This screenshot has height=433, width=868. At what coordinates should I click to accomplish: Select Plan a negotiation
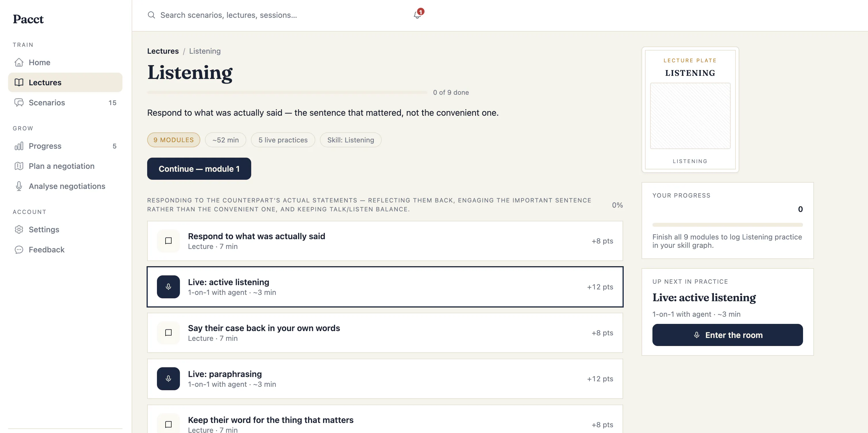65,166
